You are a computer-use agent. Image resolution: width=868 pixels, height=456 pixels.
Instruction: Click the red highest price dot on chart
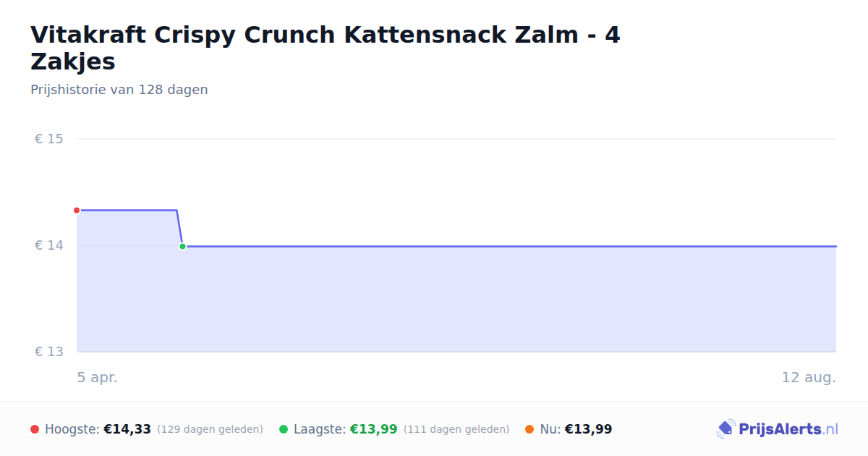[77, 210]
